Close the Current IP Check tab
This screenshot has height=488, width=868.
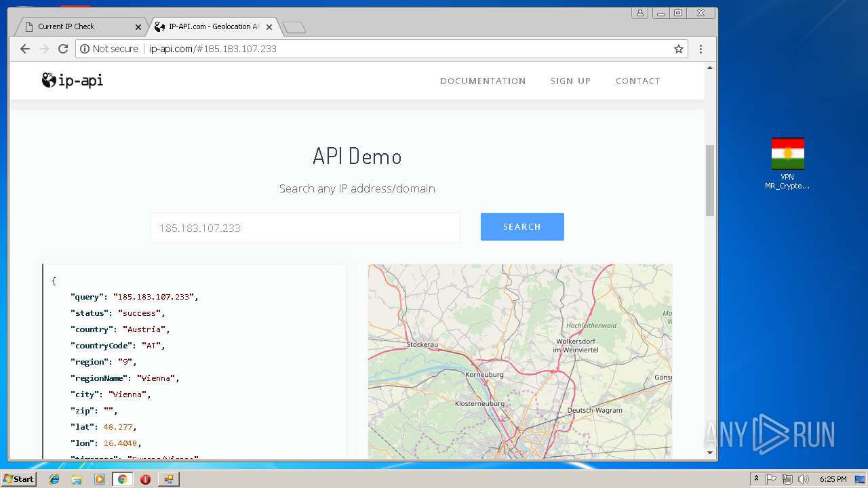point(138,27)
